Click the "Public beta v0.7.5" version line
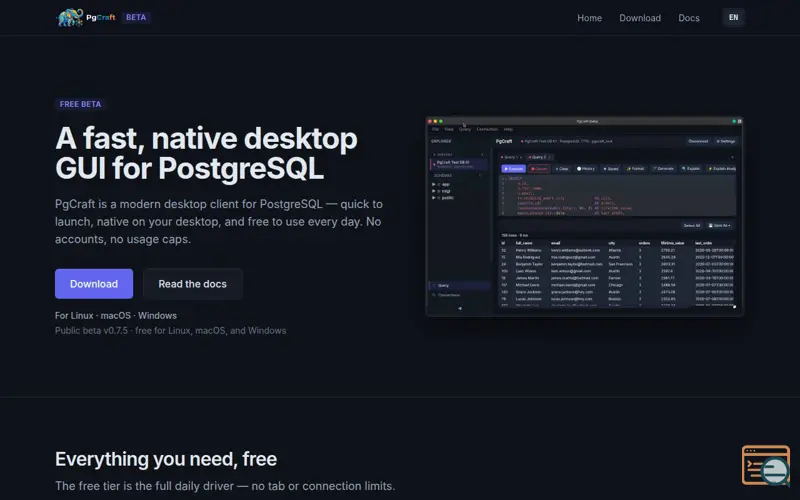 170,331
